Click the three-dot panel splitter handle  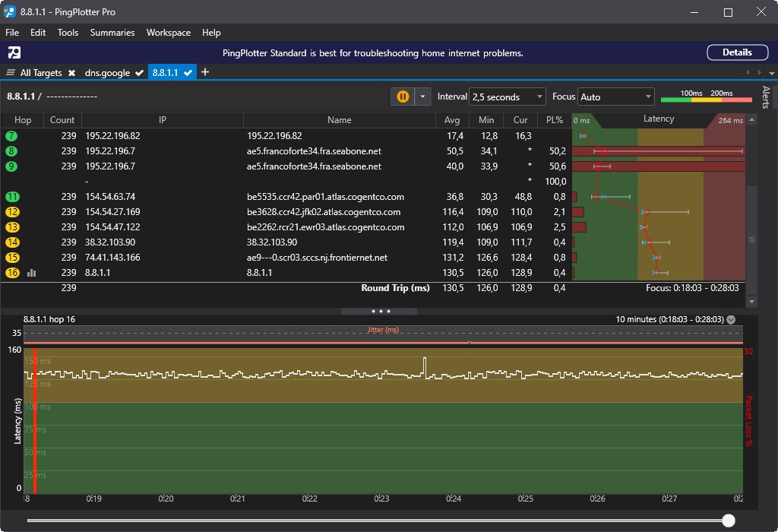pos(380,311)
